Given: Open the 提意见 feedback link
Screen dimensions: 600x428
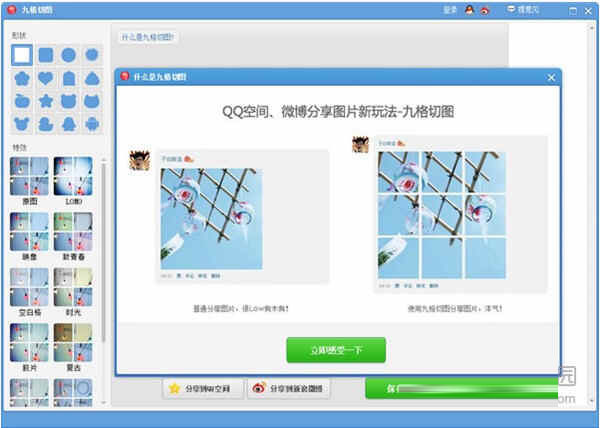Looking at the screenshot, I should coord(526,9).
